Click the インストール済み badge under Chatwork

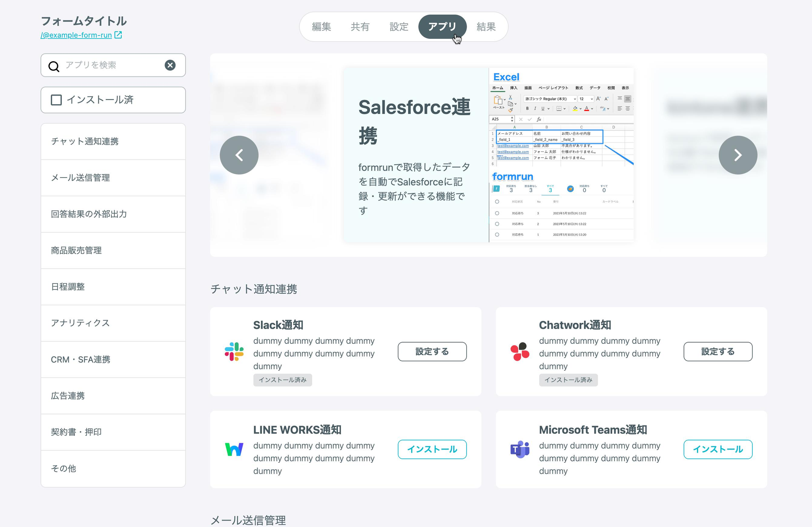coord(568,380)
